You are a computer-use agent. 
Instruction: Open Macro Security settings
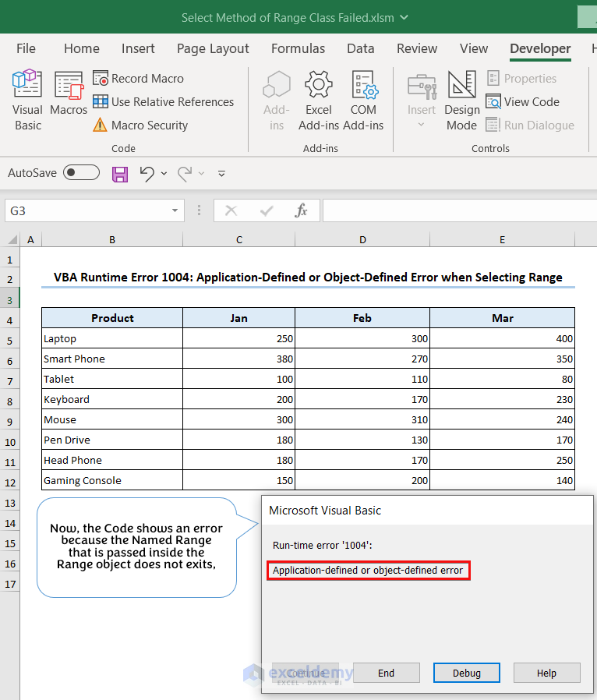point(140,126)
